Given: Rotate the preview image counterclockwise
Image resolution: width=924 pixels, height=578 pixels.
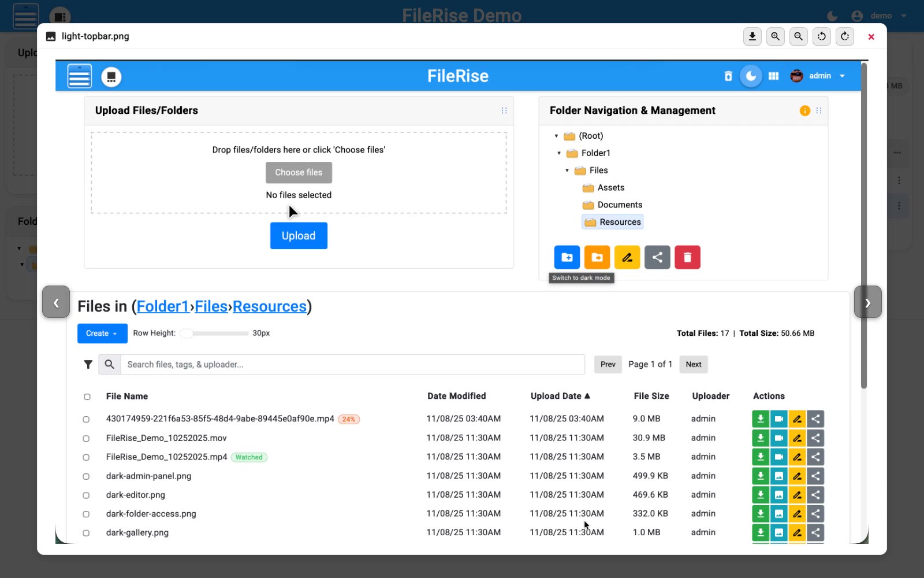Looking at the screenshot, I should 821,36.
